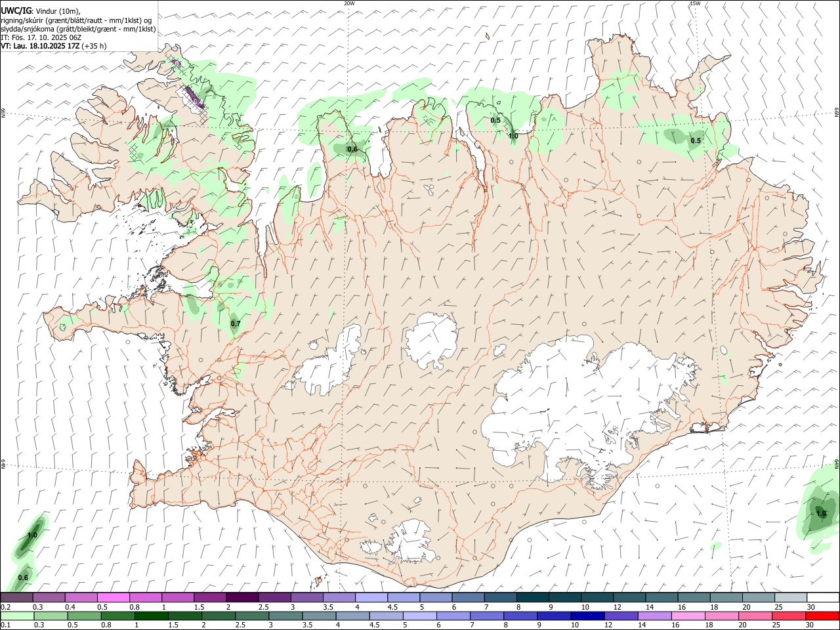Pick the pale green 0.1 swatch in rain scale
The width and height of the screenshot is (840, 630).
tap(18, 616)
